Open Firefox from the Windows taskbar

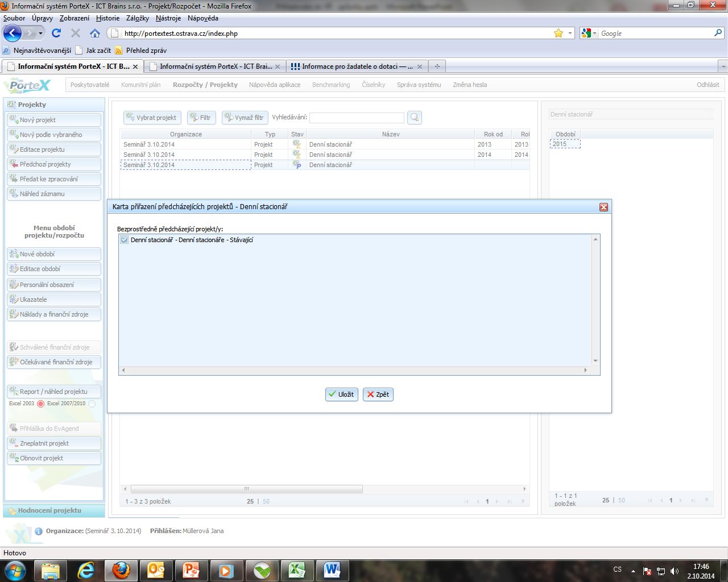(121, 569)
